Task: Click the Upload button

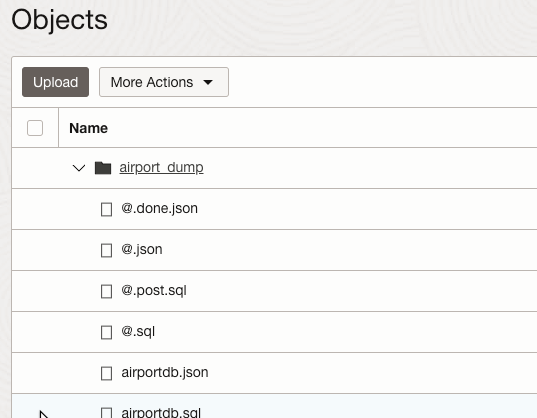Action: (x=55, y=82)
